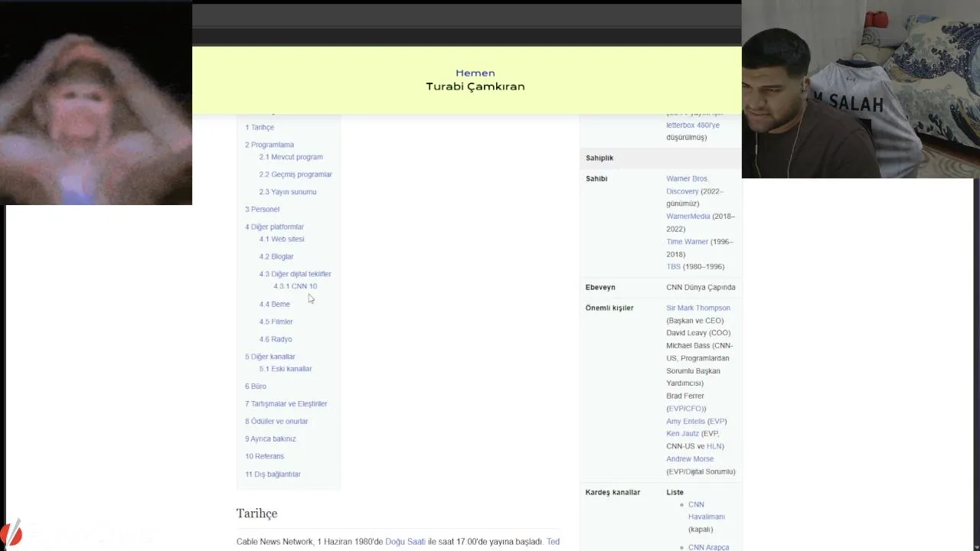Open the Amy Entelis link

click(685, 422)
